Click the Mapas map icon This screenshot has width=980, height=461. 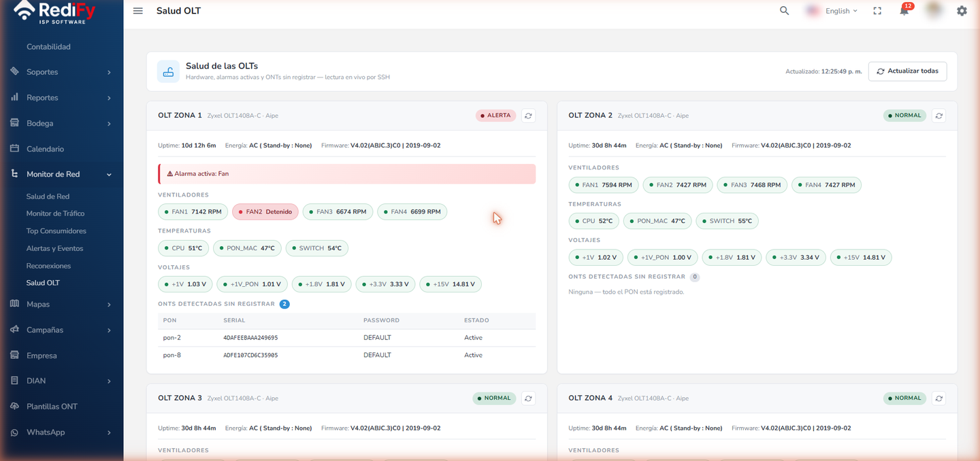(14, 304)
